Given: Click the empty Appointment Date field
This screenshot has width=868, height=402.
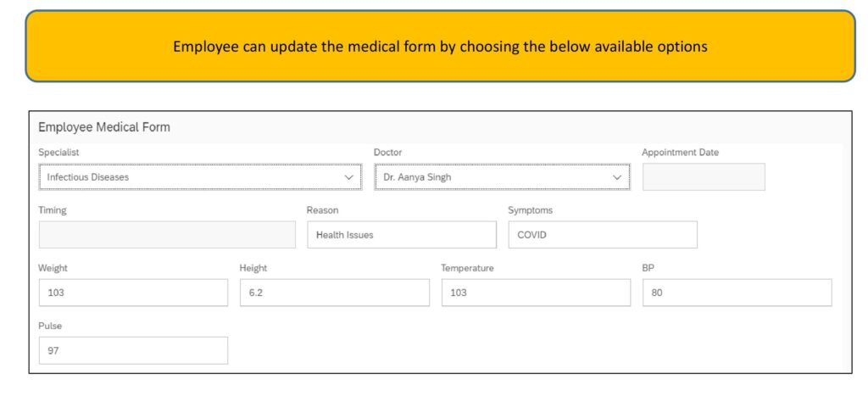Looking at the screenshot, I should click(x=704, y=177).
